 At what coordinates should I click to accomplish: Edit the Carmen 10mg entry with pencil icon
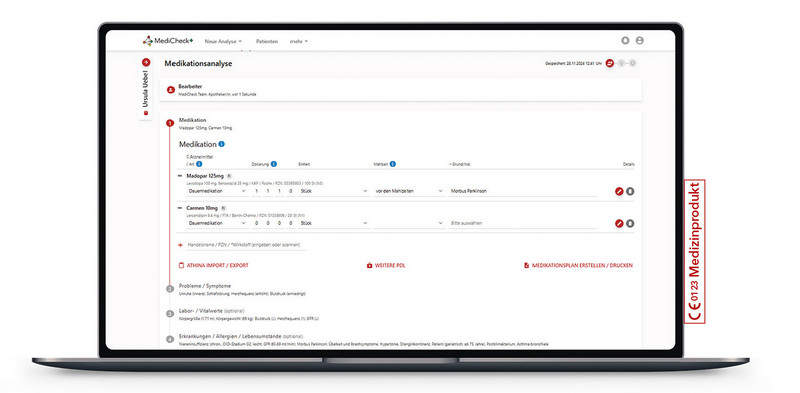pos(619,224)
